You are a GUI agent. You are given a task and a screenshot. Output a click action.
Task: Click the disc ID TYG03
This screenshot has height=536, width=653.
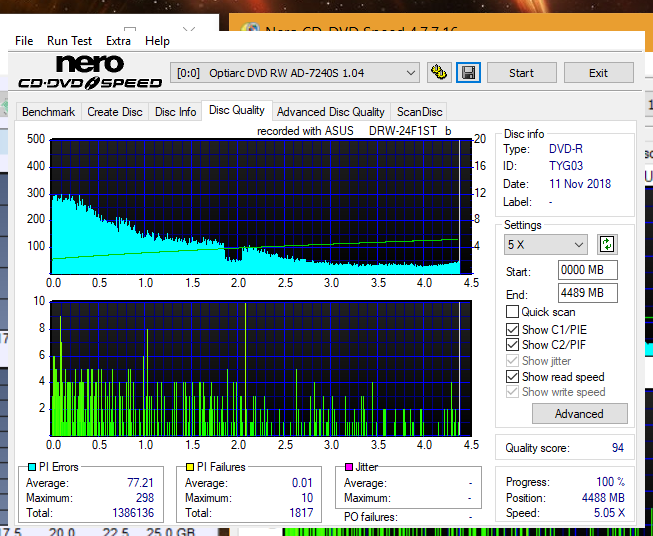tap(566, 166)
